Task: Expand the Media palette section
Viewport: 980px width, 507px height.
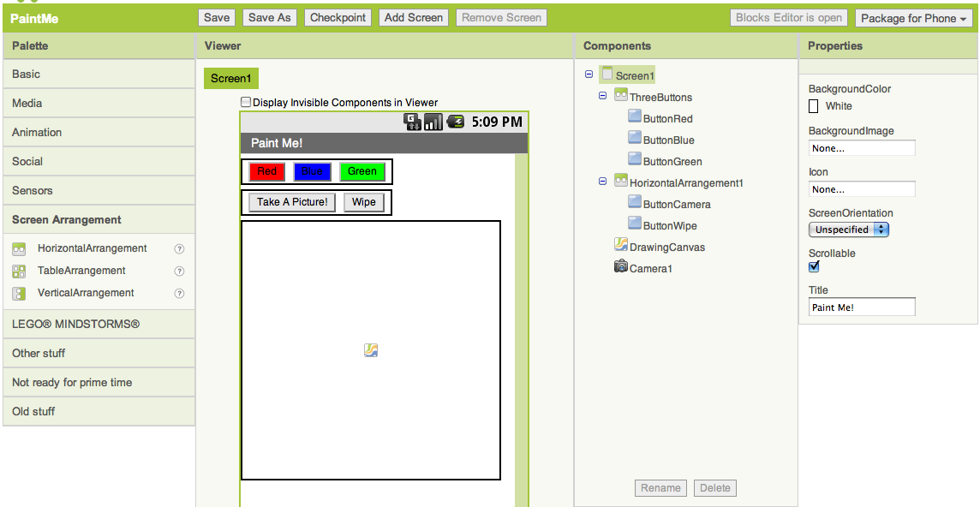Action: point(99,103)
